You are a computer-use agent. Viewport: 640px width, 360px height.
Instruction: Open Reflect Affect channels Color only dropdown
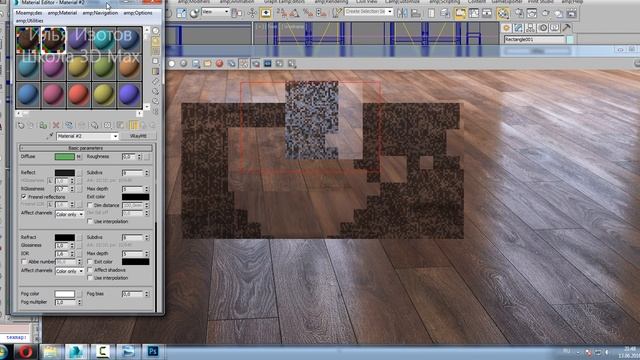pyautogui.click(x=69, y=214)
